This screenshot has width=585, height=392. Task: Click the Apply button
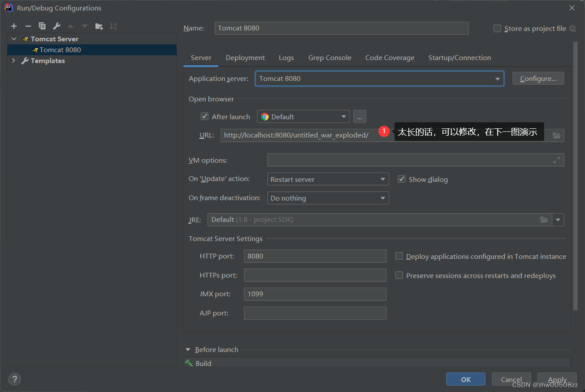point(557,379)
